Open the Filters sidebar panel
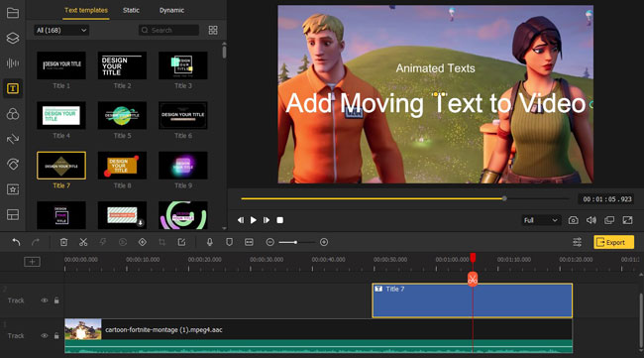644x358 pixels. pos(13,114)
